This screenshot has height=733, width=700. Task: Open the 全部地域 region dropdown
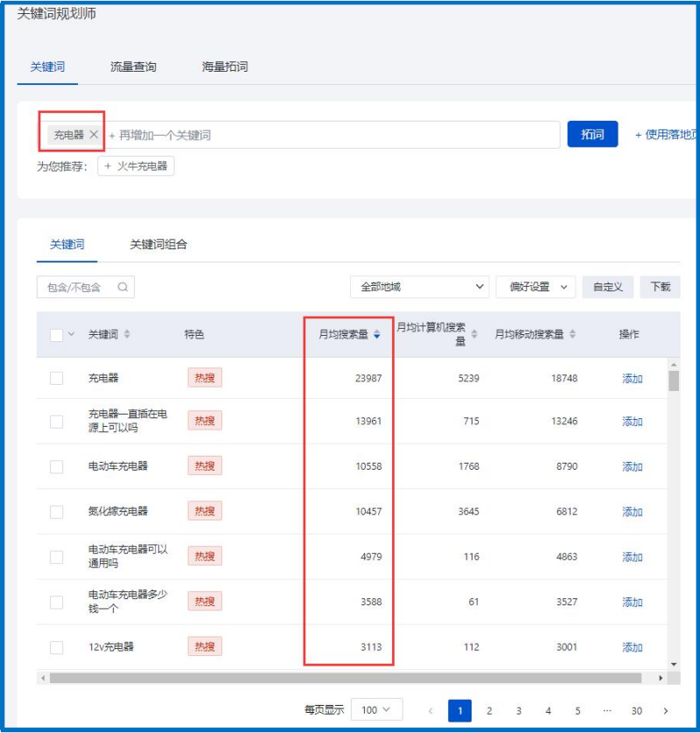click(x=419, y=287)
